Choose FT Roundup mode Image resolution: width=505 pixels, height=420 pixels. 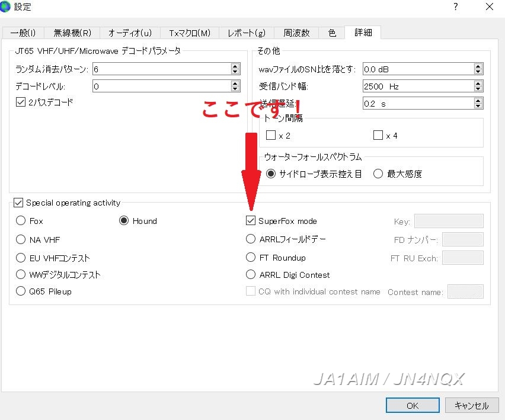point(251,257)
